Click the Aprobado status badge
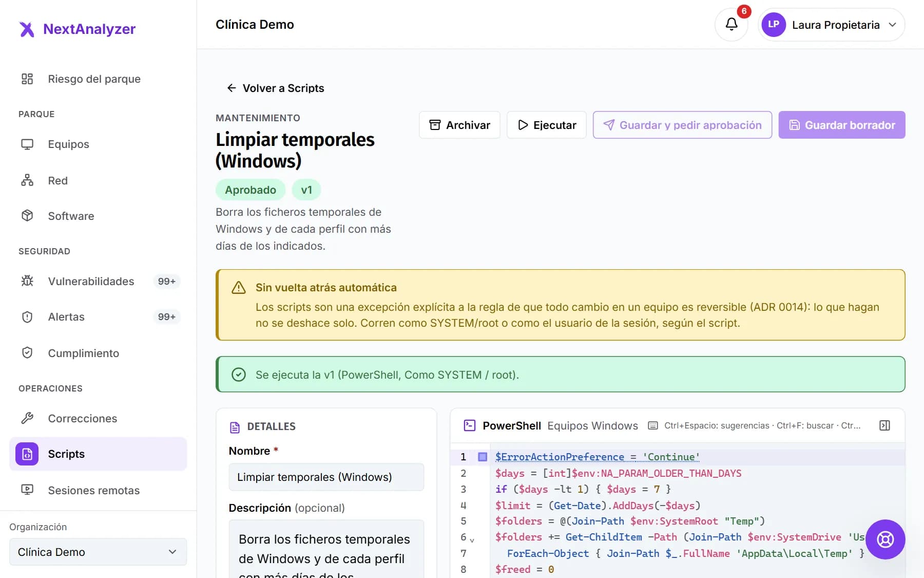The height and width of the screenshot is (578, 924). (x=251, y=190)
